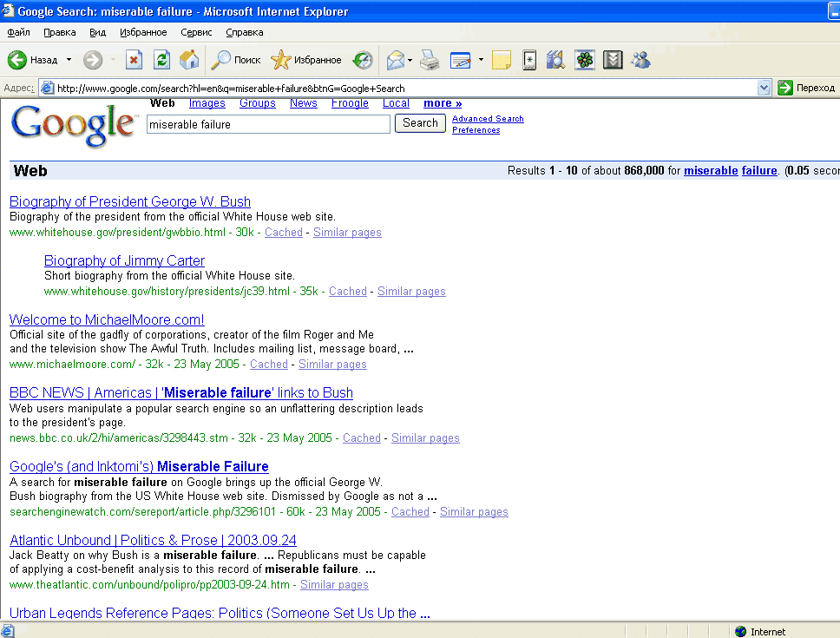Expand the Edit dropdown arrow
This screenshot has width=840, height=638.
click(481, 60)
